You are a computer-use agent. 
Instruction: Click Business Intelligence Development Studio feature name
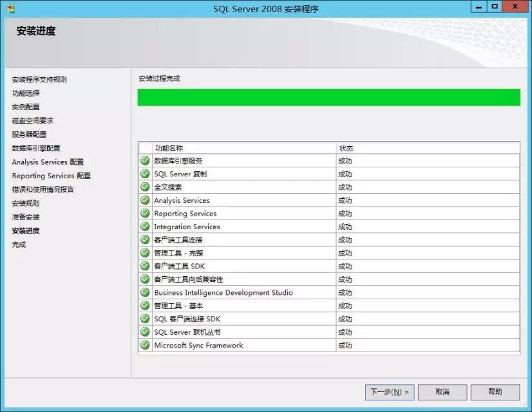223,293
